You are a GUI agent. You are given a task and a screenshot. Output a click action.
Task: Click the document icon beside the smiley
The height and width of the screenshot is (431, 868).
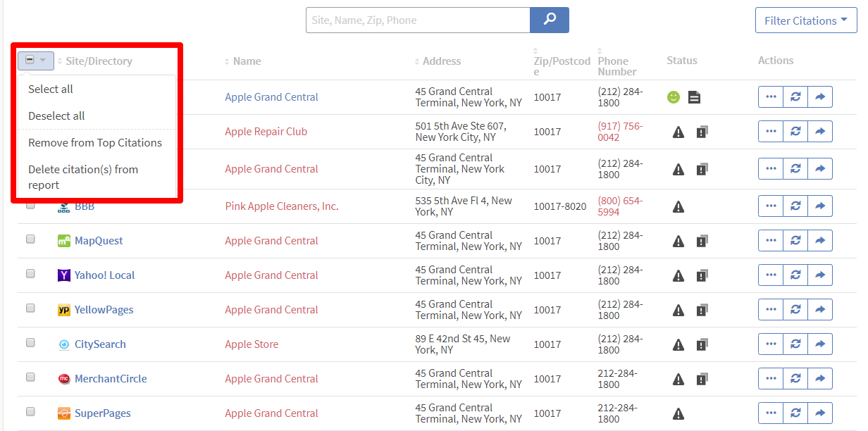tap(694, 97)
